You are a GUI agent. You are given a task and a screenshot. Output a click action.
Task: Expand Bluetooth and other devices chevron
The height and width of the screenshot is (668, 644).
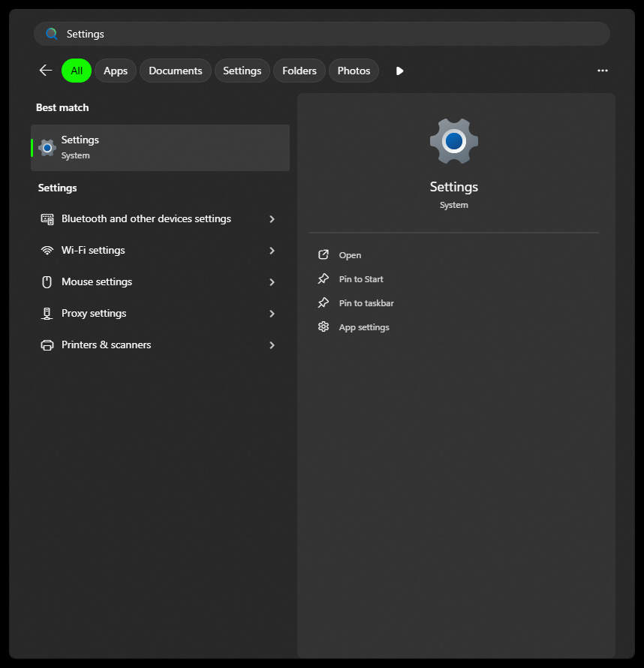click(272, 219)
